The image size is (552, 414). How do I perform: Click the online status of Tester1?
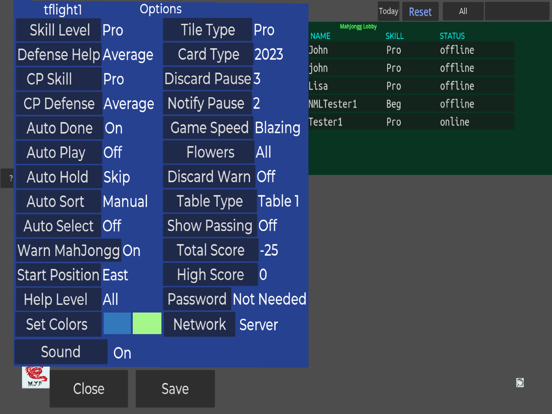[x=454, y=122]
